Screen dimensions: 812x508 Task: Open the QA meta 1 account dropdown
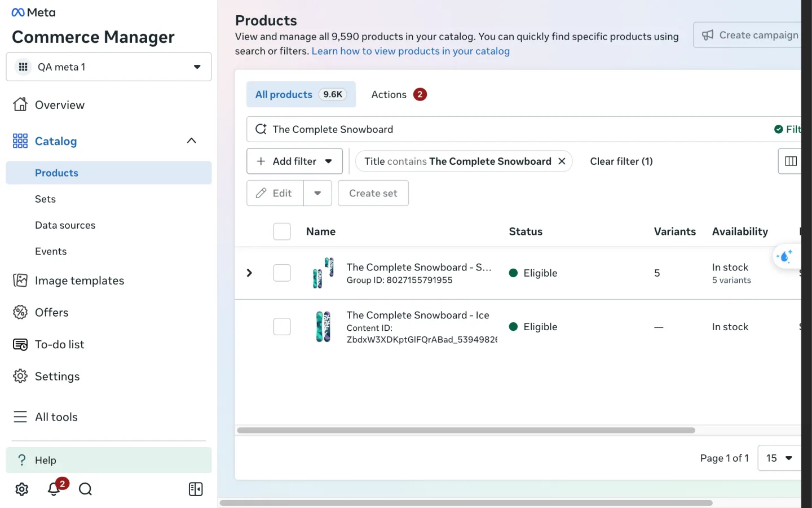pyautogui.click(x=109, y=67)
